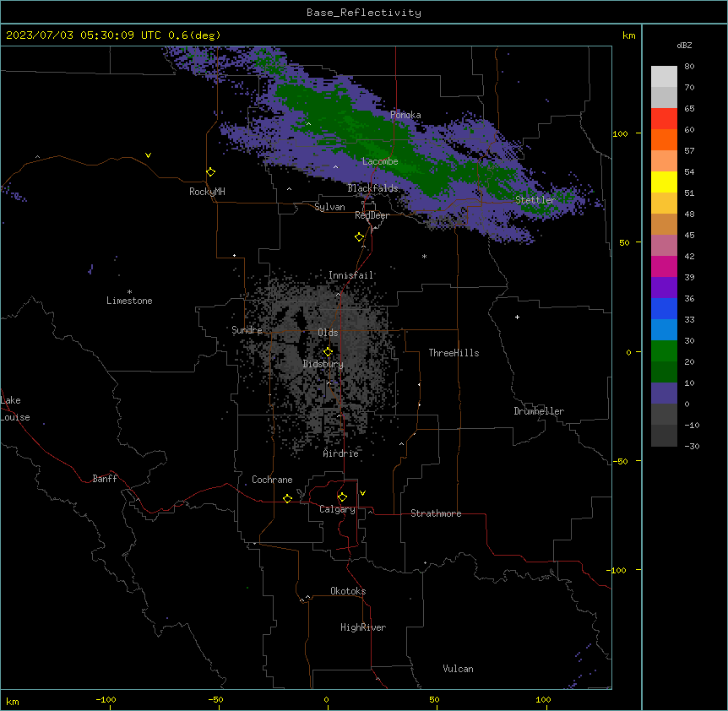Pick the red 60-65 dBZ legend swatch
The width and height of the screenshot is (728, 711).
point(664,119)
